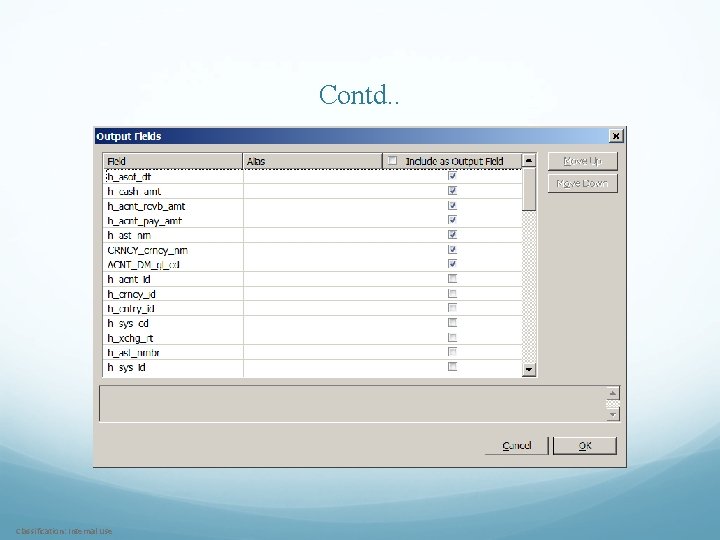Select the h_sys_cd field name
720x540 pixels.
[x=128, y=324]
